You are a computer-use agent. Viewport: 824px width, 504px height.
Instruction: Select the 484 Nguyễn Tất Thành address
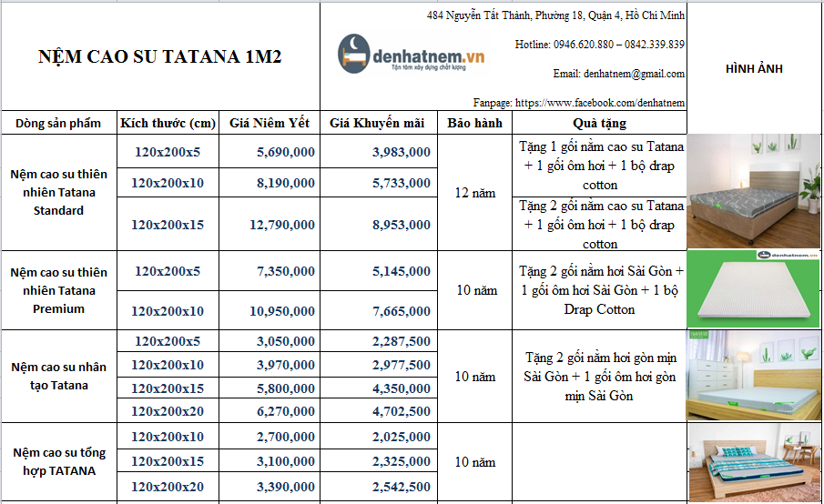pyautogui.click(x=555, y=15)
